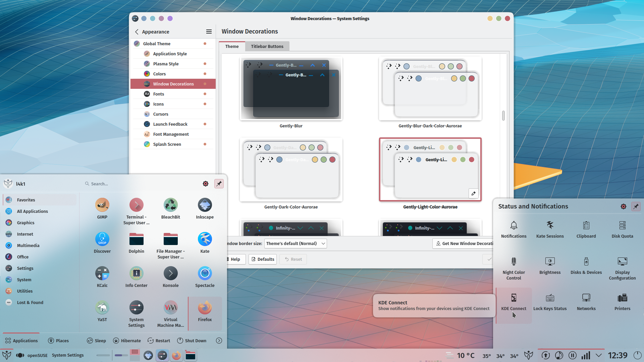This screenshot has height=362, width=644.
Task: Switch to the Titlebar Buttons tab
Action: coord(267,47)
